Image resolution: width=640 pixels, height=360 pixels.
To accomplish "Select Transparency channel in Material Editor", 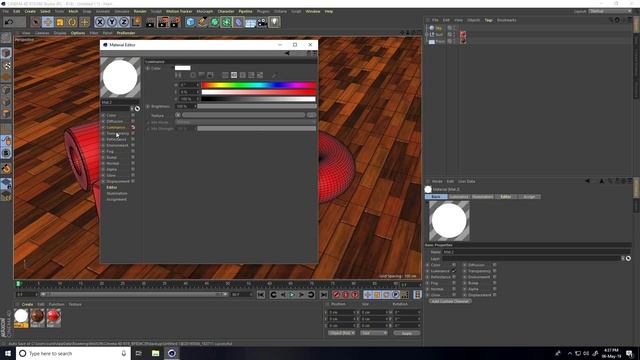I will (x=118, y=133).
